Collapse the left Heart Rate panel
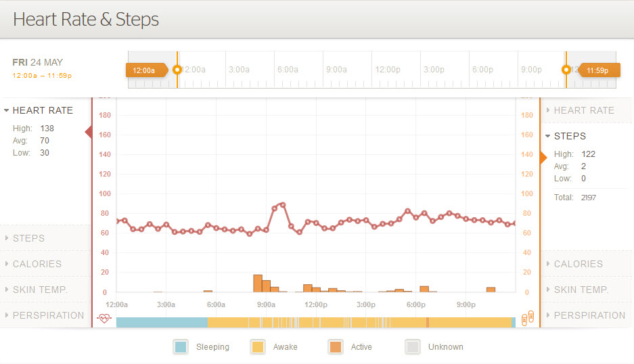Image resolution: width=634 pixels, height=364 pixels. click(x=42, y=110)
